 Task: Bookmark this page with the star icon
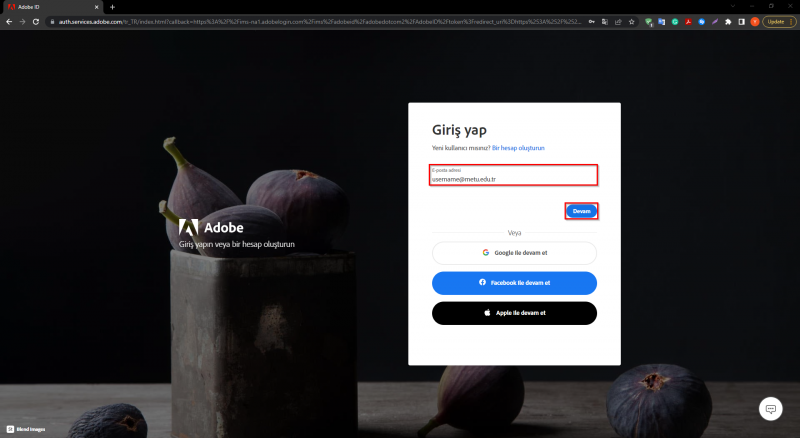(x=632, y=22)
